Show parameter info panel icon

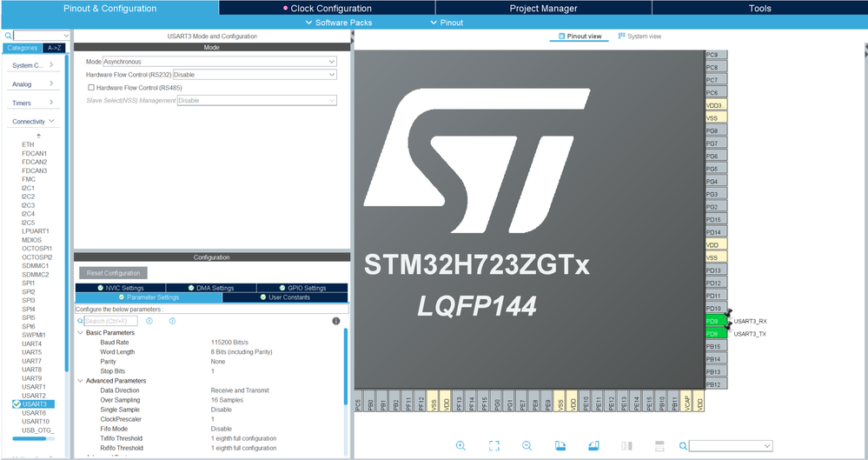336,321
